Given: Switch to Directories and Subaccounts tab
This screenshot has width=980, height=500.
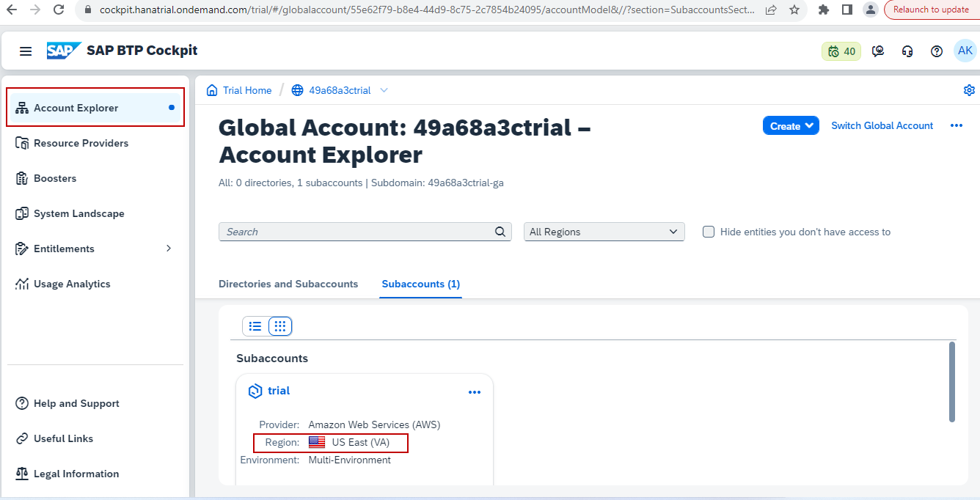Looking at the screenshot, I should [288, 284].
